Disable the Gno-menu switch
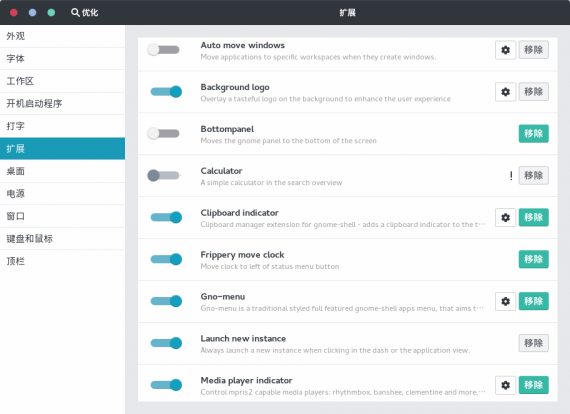570x414 pixels. 166,301
